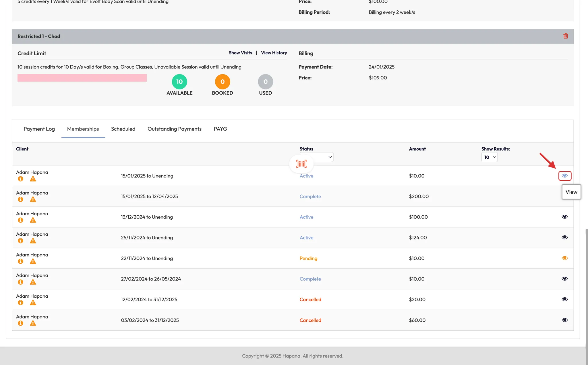
Task: Click the highlighted eye icon on the first Active $10.00 membership
Action: point(564,176)
